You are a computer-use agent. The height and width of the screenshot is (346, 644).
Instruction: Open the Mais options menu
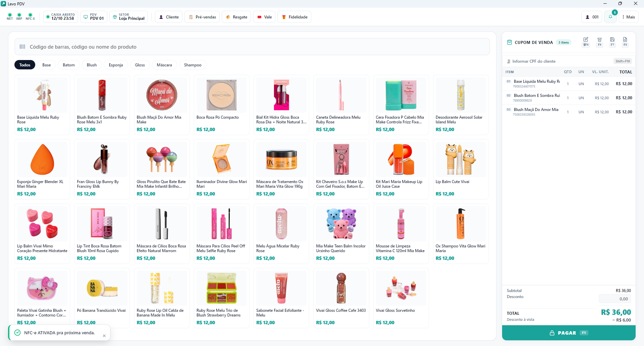(629, 17)
